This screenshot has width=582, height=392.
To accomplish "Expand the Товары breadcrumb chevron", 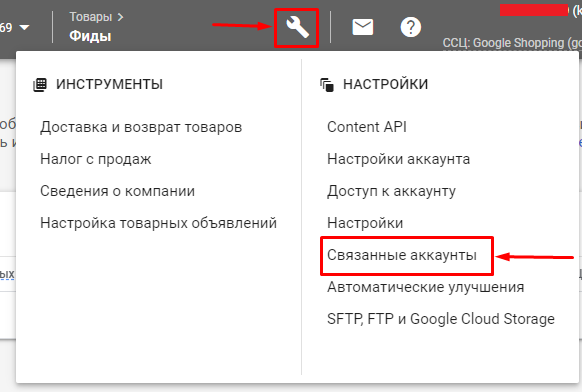I will pyautogui.click(x=120, y=17).
